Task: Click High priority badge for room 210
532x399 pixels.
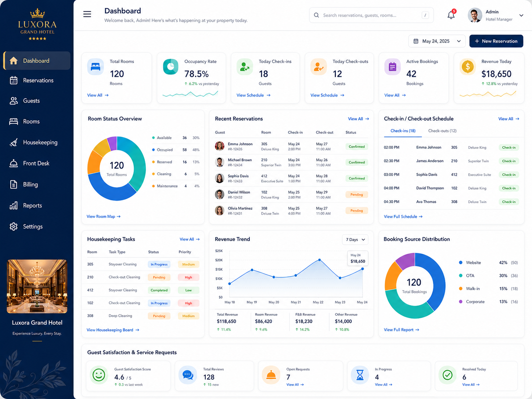Action: point(188,277)
